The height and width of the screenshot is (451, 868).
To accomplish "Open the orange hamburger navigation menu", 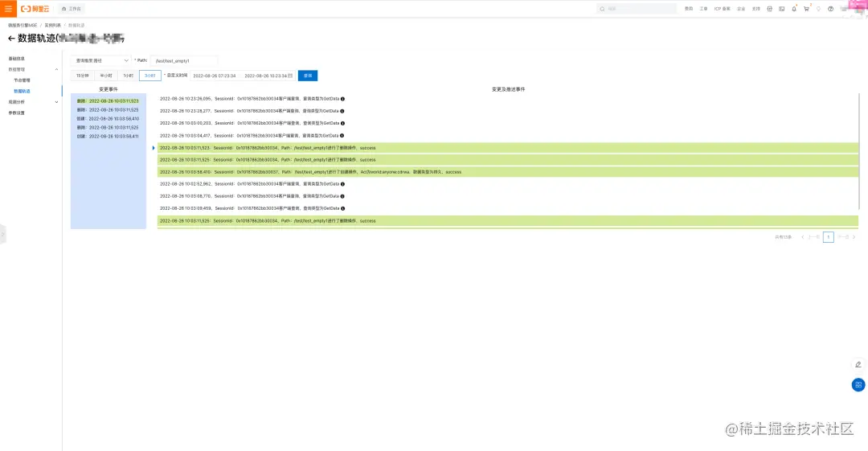I will [8, 8].
